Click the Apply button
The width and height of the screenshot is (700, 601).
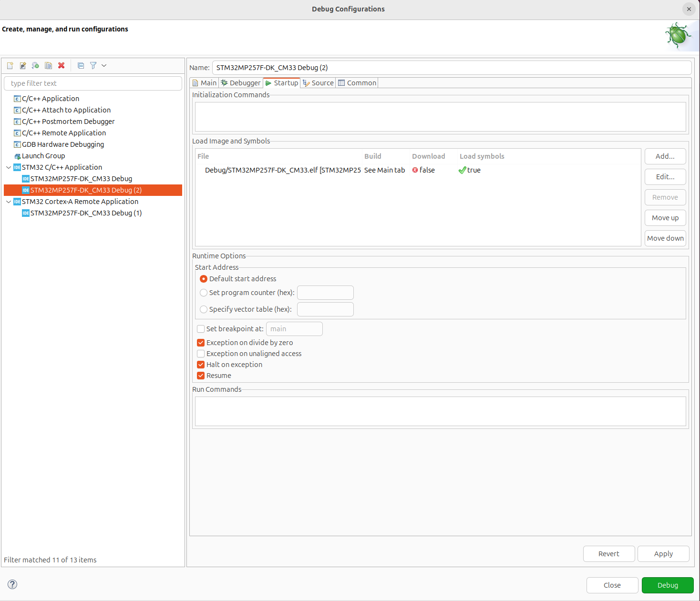[663, 553]
